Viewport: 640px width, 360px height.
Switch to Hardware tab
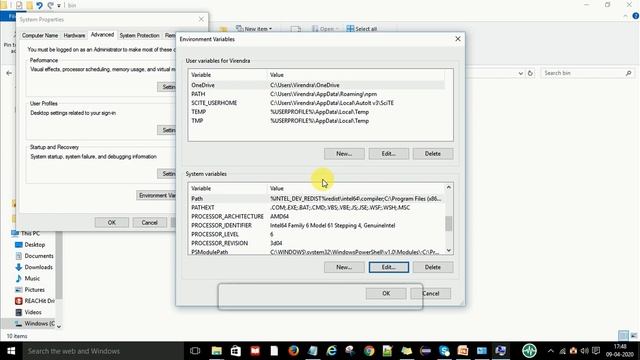click(74, 36)
